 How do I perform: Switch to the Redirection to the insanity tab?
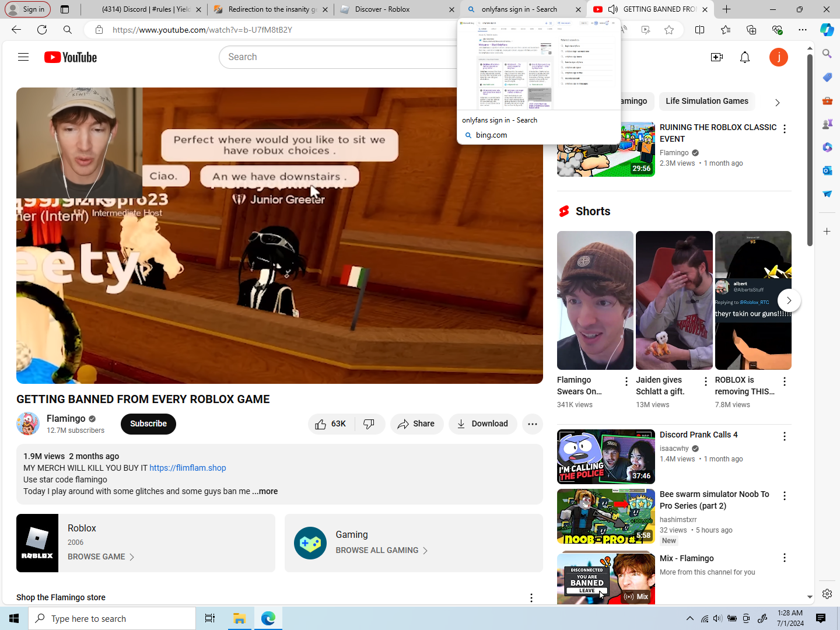coord(271,9)
